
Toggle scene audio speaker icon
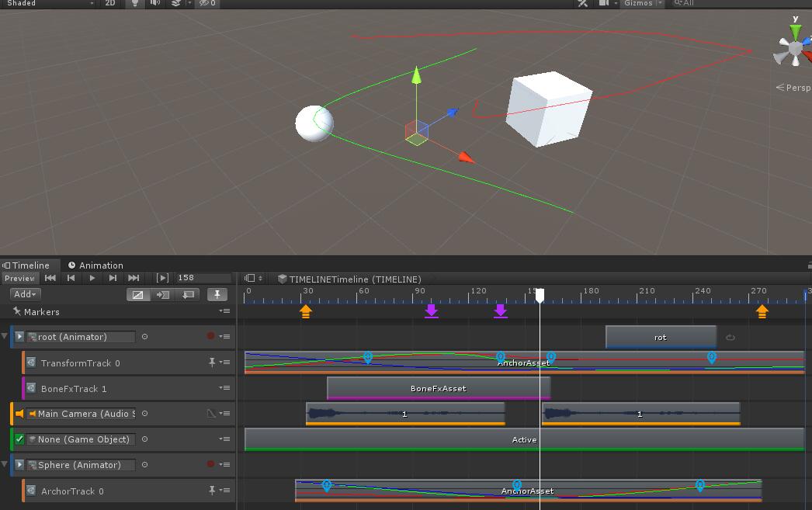(x=154, y=3)
